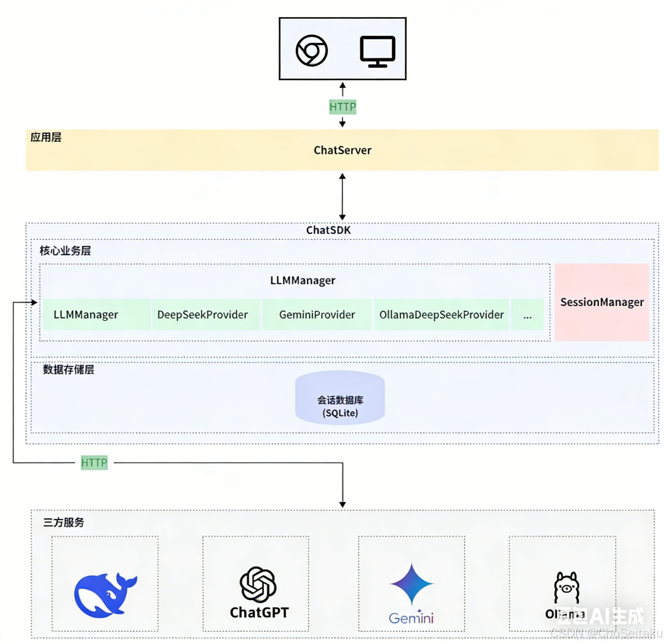Click the green LLMManager block
Viewport: 664px width, 644px height.
coord(97,315)
